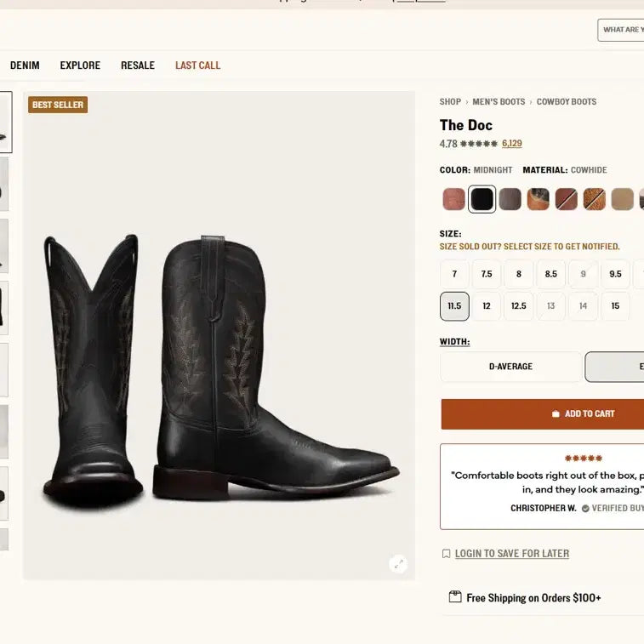Click the search field at top right

tap(620, 30)
